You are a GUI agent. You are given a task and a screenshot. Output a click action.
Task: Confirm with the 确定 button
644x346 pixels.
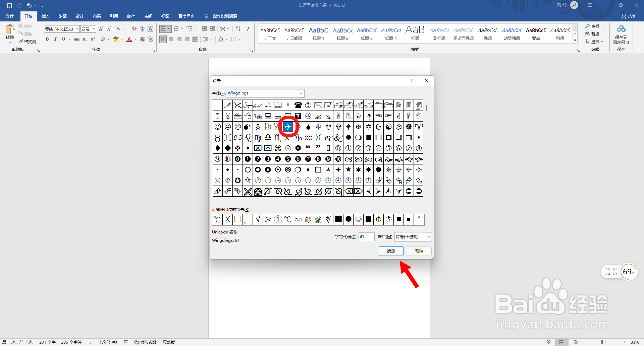pyautogui.click(x=391, y=251)
